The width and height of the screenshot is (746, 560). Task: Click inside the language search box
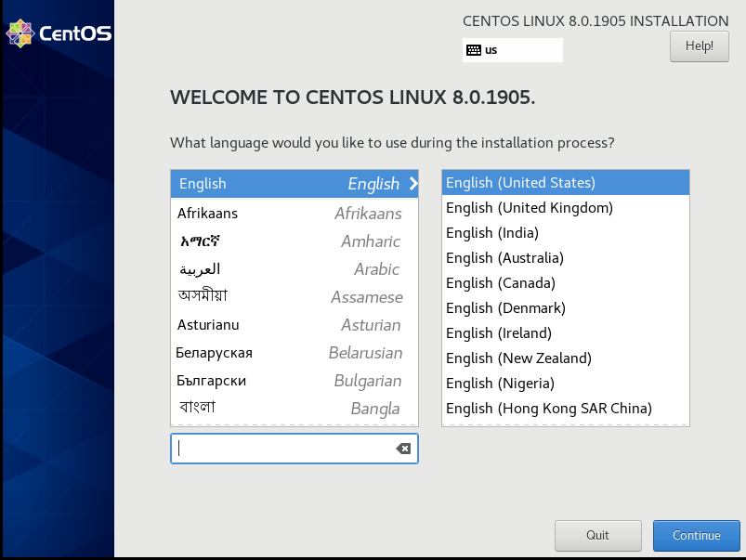(x=279, y=448)
